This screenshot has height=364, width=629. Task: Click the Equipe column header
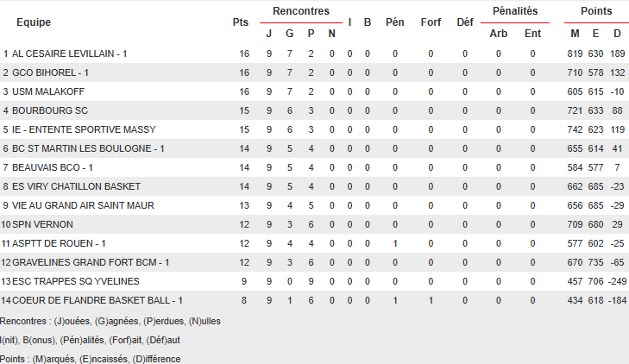[x=33, y=22]
